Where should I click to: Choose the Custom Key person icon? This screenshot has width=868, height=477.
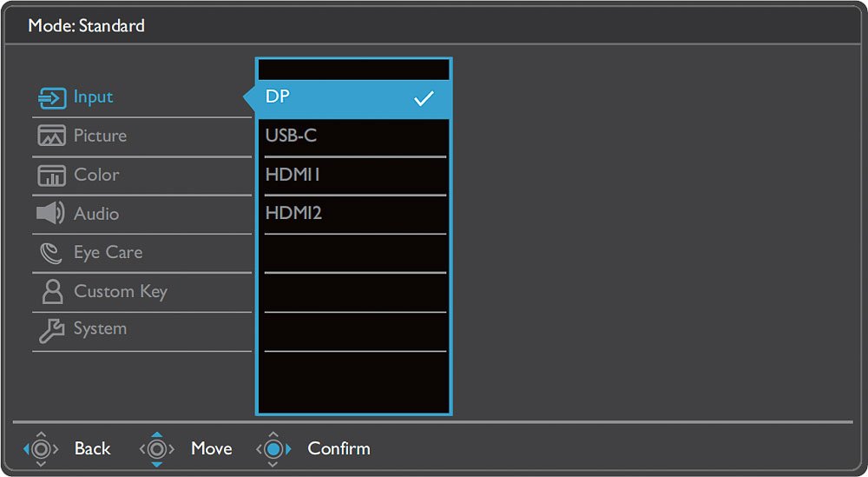(52, 291)
